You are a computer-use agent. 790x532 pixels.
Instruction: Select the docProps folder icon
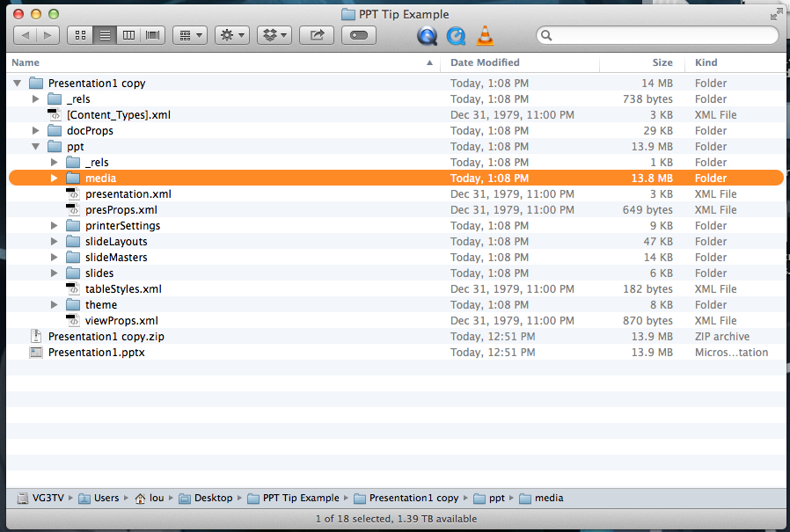pos(55,130)
